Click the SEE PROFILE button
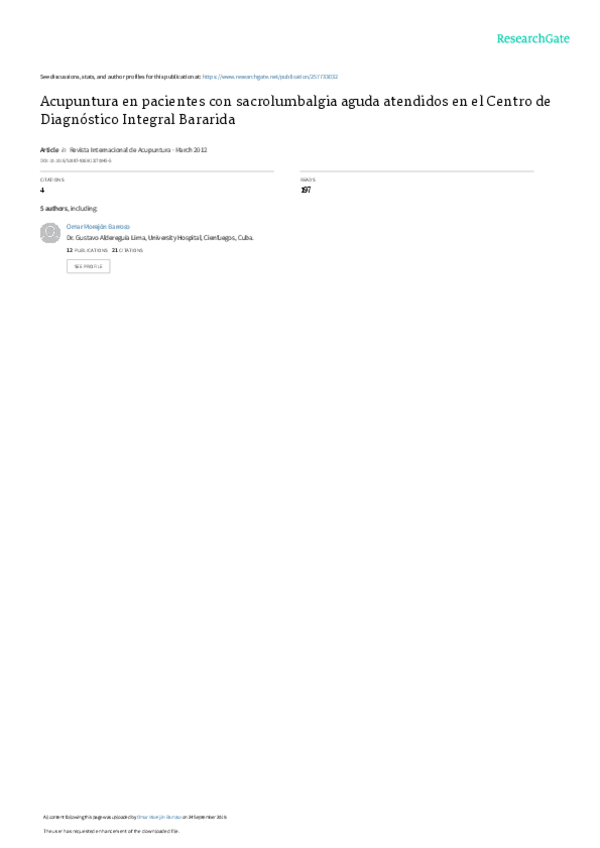The height and width of the screenshot is (848, 600). [88, 266]
